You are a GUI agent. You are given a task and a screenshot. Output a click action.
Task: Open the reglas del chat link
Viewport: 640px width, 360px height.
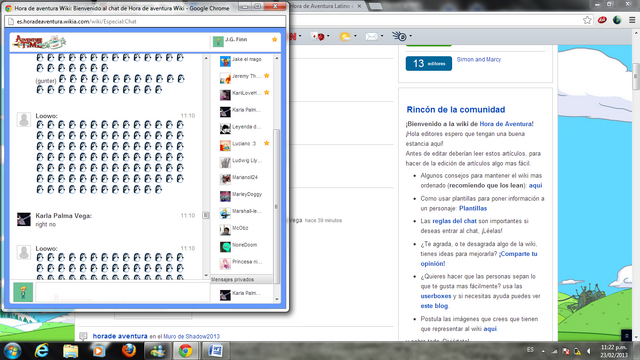click(x=454, y=221)
